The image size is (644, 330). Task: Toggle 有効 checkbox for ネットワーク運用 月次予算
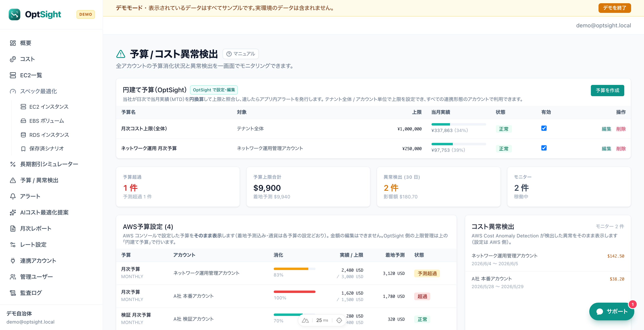544,148
